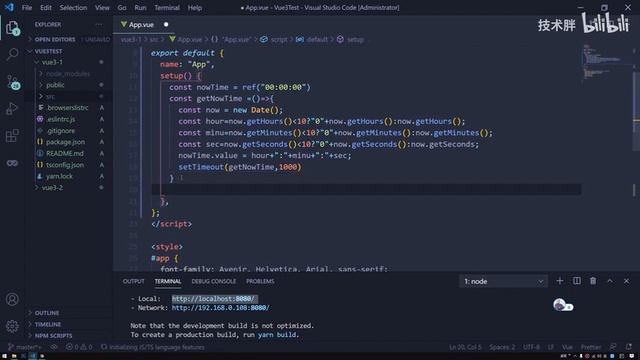Open README.md in the file tree
640x360 pixels.
point(64,153)
